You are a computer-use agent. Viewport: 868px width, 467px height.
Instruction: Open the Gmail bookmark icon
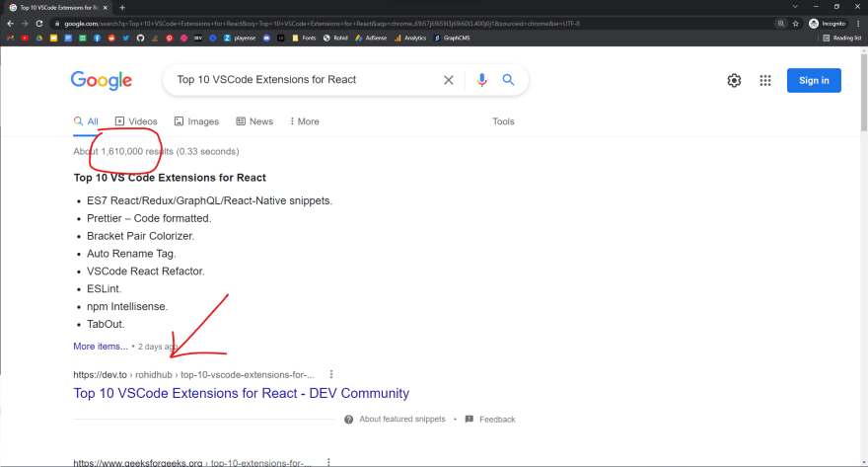10,39
